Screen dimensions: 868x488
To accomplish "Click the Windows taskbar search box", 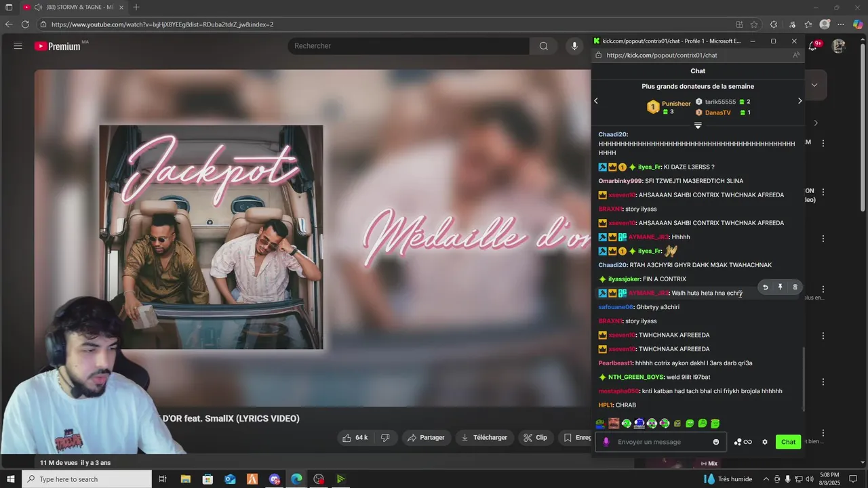I will tap(86, 479).
